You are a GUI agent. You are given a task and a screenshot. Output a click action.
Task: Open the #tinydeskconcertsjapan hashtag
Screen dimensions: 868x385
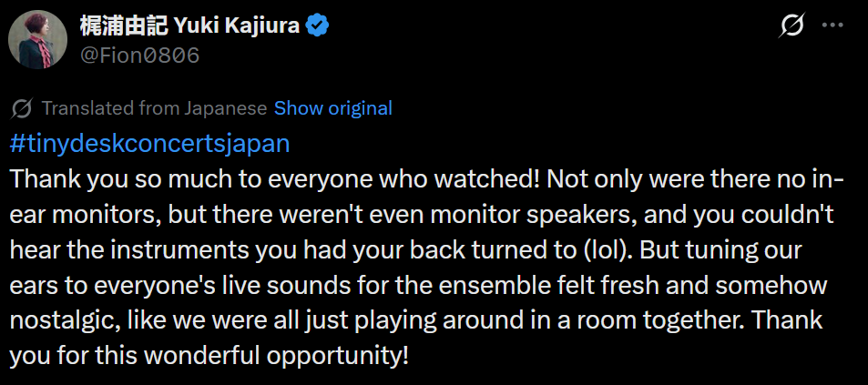click(x=149, y=144)
